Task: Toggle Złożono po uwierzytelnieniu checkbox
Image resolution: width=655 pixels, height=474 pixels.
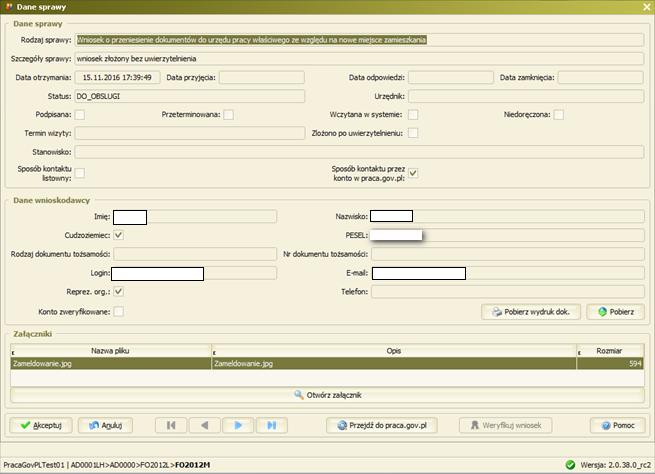Action: [413, 133]
